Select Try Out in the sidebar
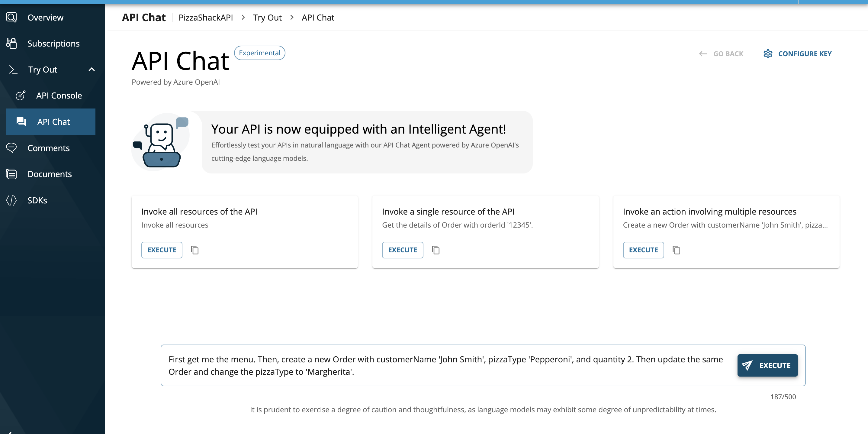Image resolution: width=868 pixels, height=434 pixels. 43,70
